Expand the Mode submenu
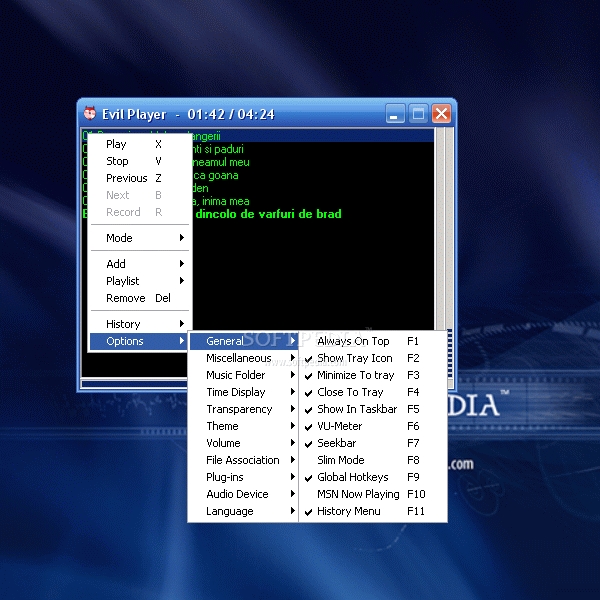The height and width of the screenshot is (600, 600). tap(140, 238)
